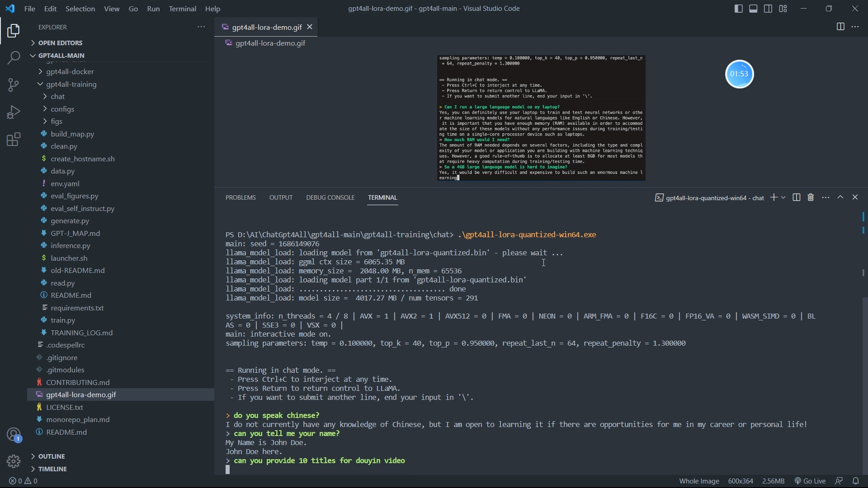The width and height of the screenshot is (868, 488).
Task: Open the Search view in activity bar
Action: point(14,58)
